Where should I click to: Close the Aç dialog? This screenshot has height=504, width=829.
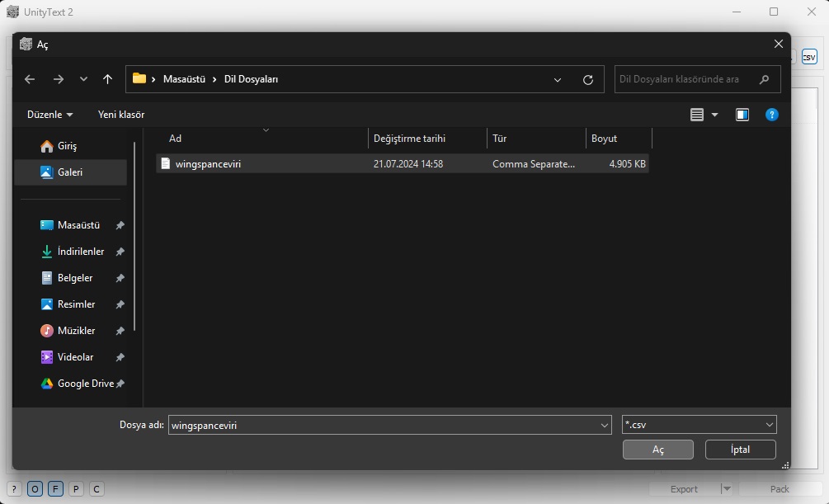click(x=778, y=44)
